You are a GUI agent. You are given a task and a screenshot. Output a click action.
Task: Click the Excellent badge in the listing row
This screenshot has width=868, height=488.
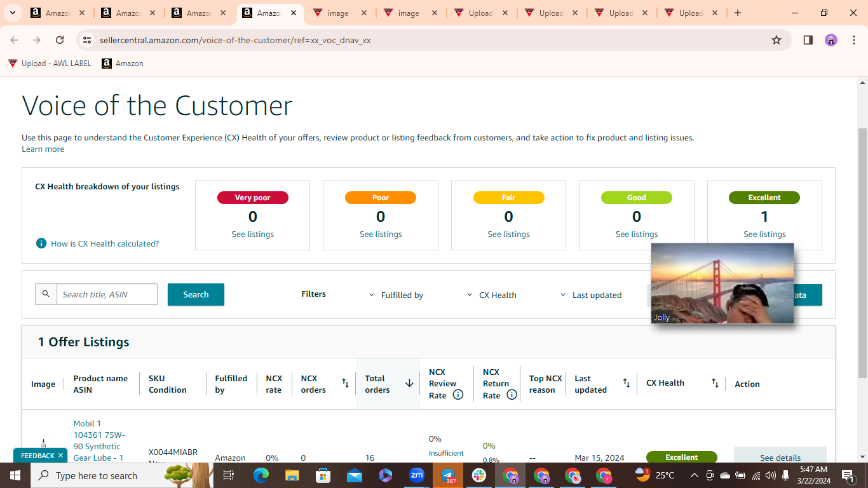pyautogui.click(x=682, y=457)
